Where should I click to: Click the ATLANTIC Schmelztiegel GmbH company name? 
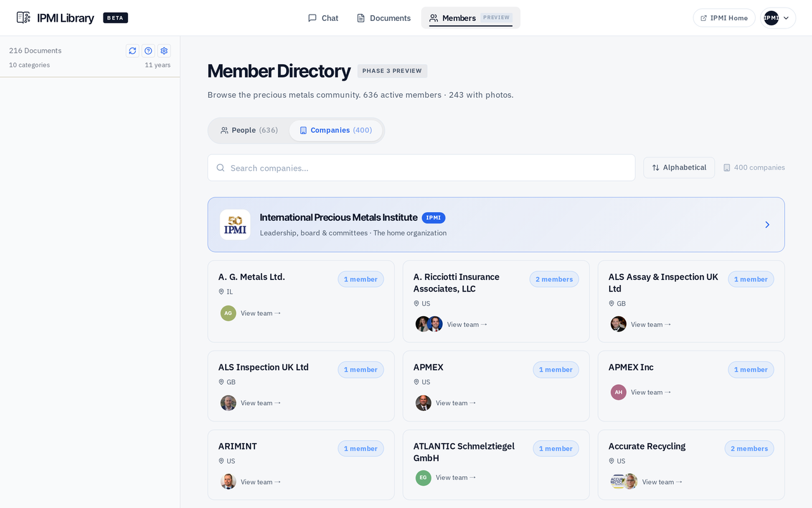464,452
